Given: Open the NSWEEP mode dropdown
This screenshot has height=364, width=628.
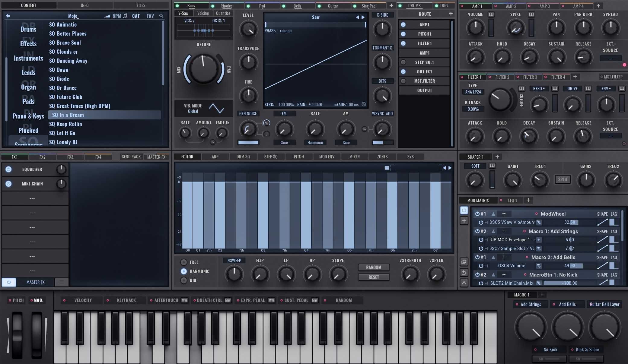Looking at the screenshot, I should [x=234, y=260].
